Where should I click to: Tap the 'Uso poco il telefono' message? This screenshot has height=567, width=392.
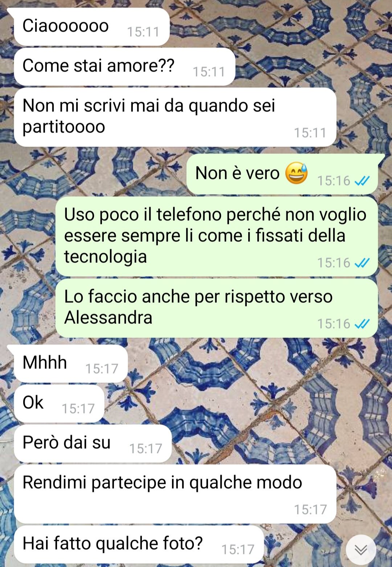click(x=217, y=236)
